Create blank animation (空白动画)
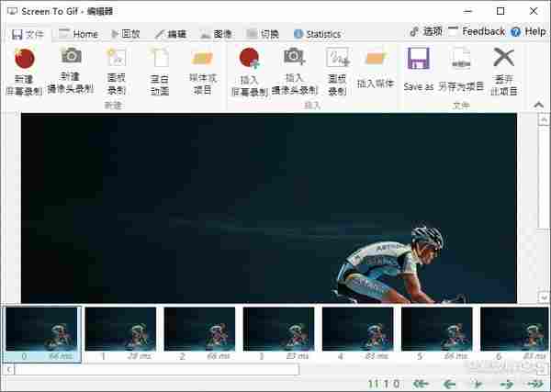551x392 pixels. [x=160, y=72]
